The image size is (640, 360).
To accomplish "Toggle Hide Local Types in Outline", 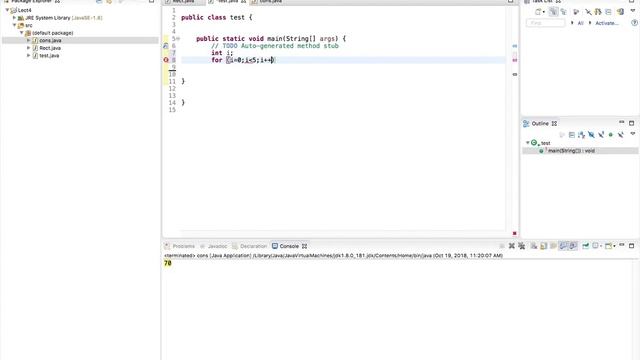I will click(x=621, y=134).
